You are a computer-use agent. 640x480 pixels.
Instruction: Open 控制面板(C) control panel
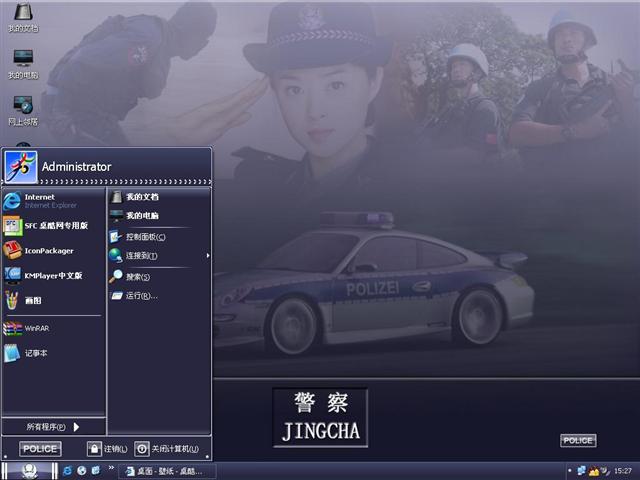pyautogui.click(x=159, y=237)
